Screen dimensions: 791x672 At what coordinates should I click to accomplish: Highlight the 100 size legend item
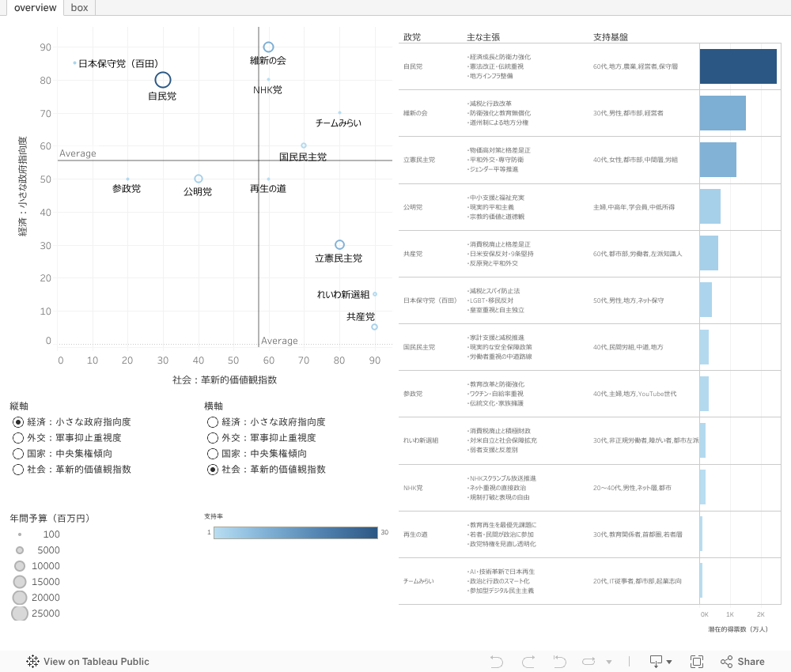[36, 534]
